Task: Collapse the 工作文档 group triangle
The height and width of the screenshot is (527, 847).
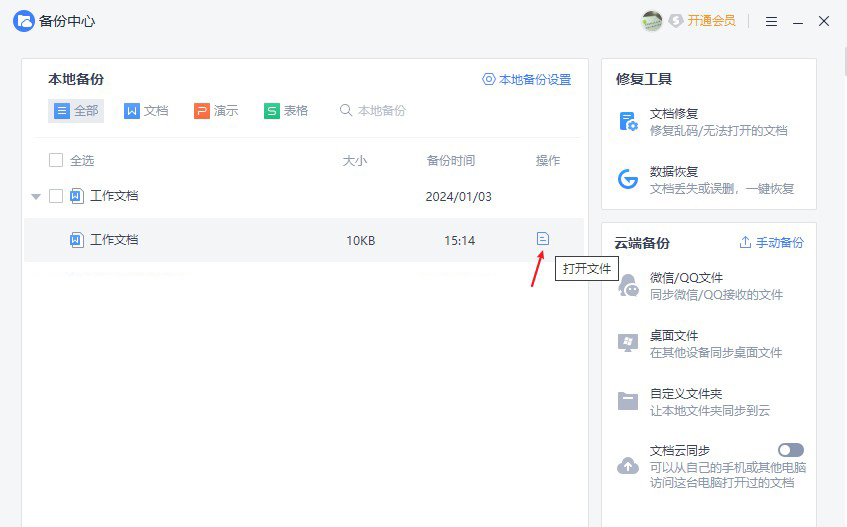Action: pyautogui.click(x=36, y=197)
